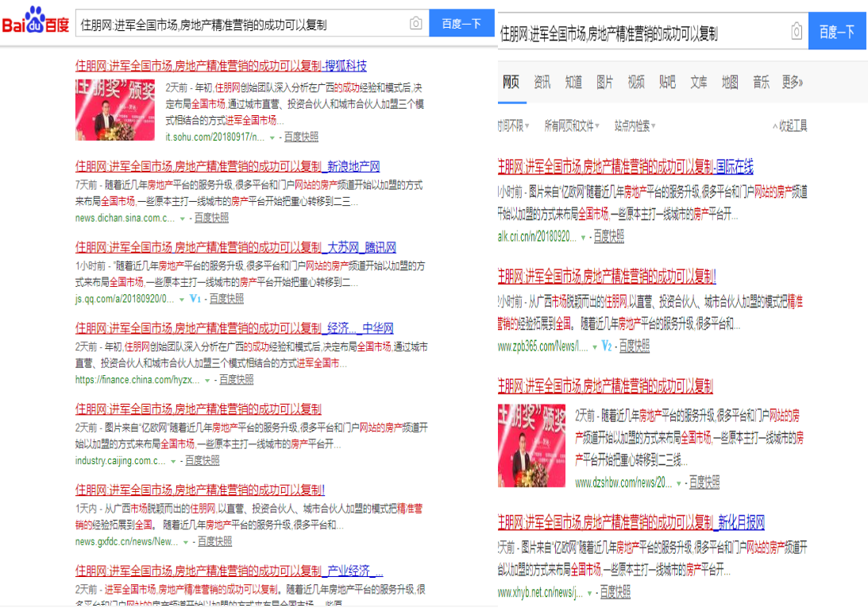Open 百度快照 for news.gxfdc.cn result
868x608 pixels.
[214, 541]
